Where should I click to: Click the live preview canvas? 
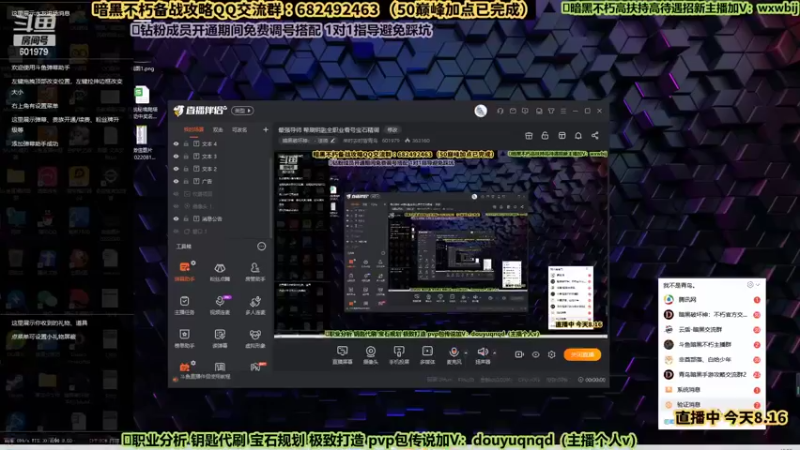(x=441, y=244)
